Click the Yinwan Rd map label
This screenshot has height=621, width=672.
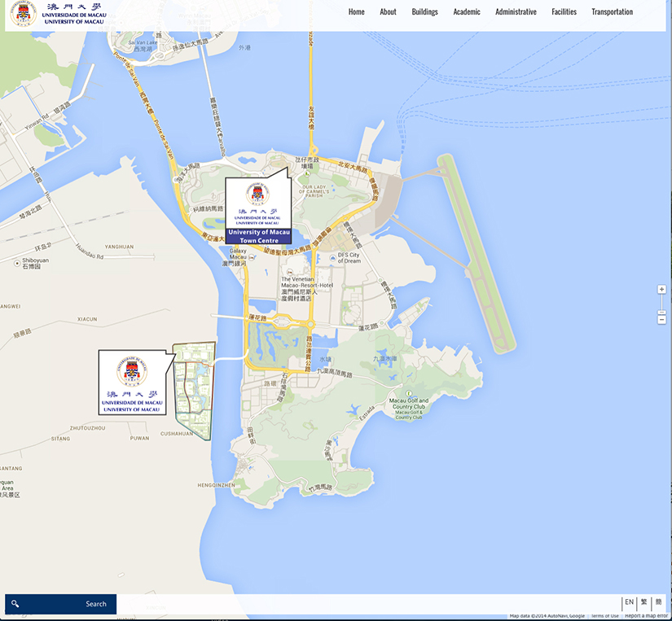coord(37,123)
